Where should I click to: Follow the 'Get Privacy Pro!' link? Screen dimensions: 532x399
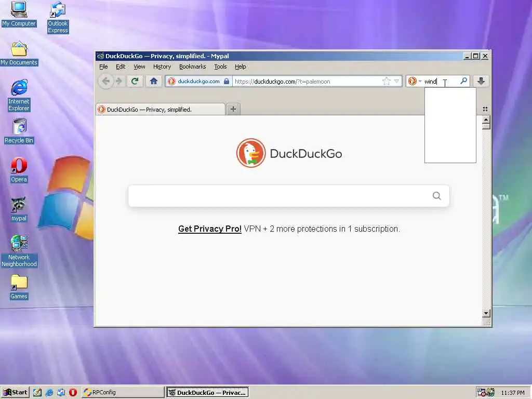click(210, 229)
